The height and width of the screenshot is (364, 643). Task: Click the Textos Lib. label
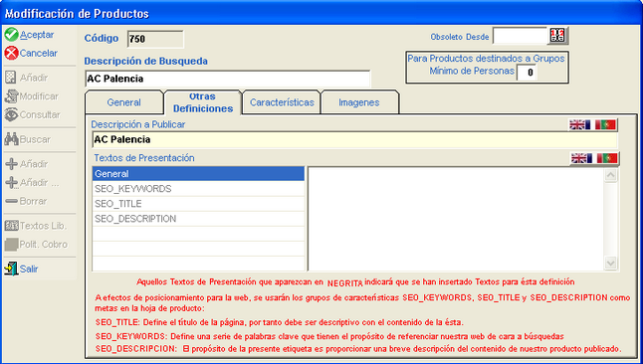click(43, 226)
